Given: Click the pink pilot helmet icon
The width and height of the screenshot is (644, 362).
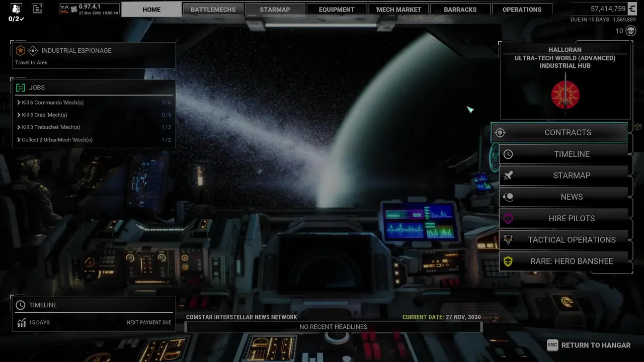Looking at the screenshot, I should coord(508,218).
